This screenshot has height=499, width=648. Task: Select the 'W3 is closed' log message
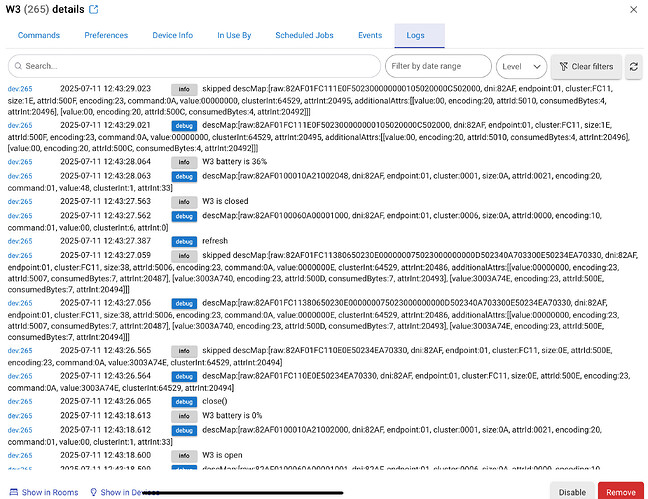pyautogui.click(x=225, y=201)
